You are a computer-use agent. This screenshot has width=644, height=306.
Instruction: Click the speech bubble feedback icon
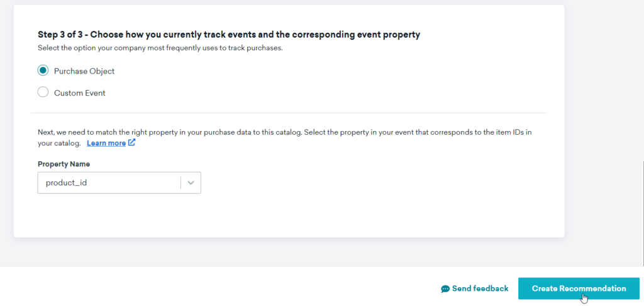445,289
